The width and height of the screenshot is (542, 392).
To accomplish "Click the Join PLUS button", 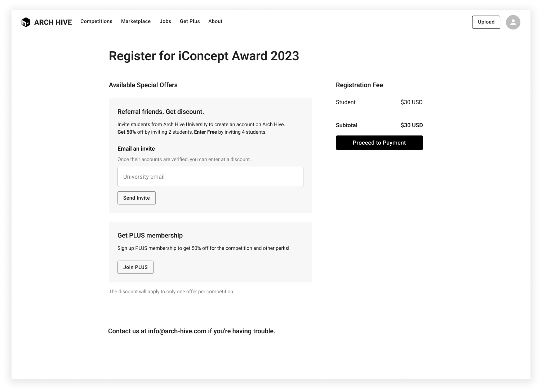I will click(135, 267).
